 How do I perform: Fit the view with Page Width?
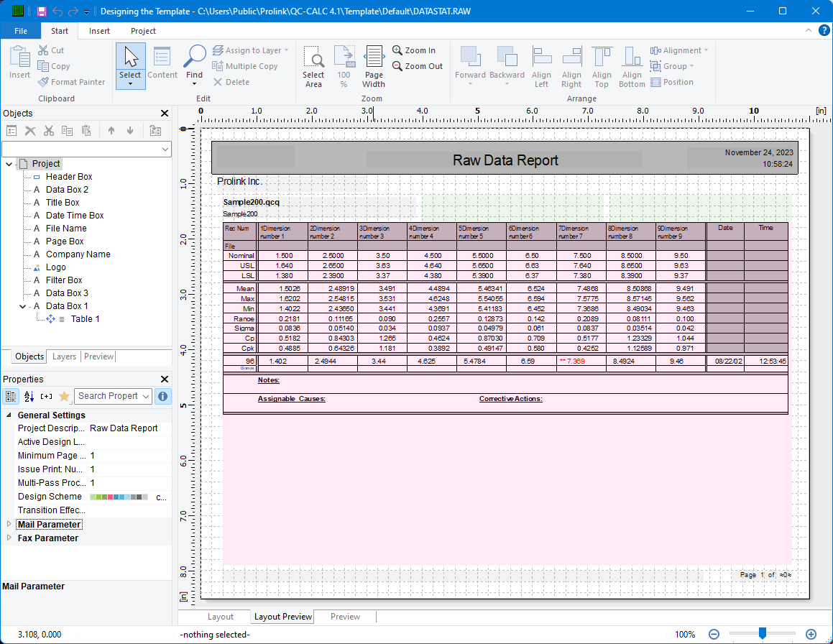coord(374,66)
